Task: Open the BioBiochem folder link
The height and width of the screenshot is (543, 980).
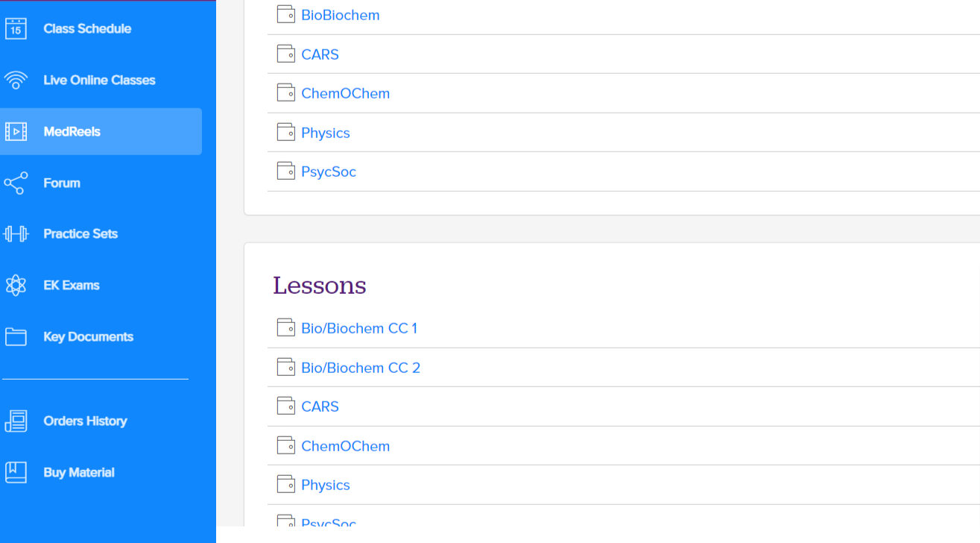Action: coord(340,15)
